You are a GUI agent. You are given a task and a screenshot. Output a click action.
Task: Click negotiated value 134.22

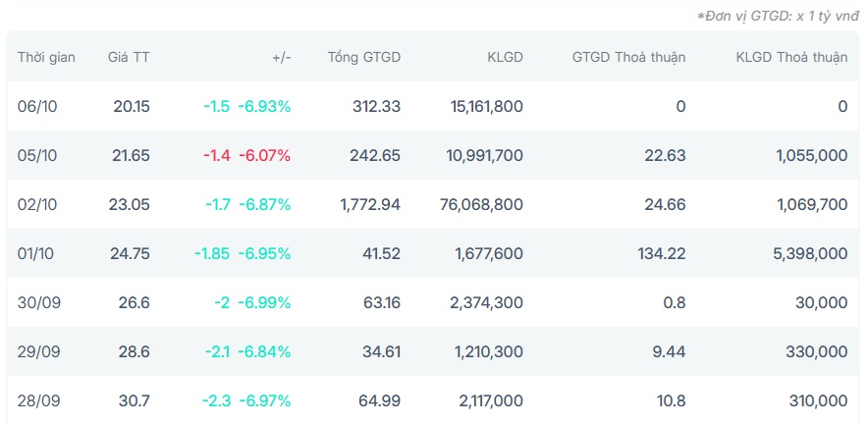(x=662, y=253)
